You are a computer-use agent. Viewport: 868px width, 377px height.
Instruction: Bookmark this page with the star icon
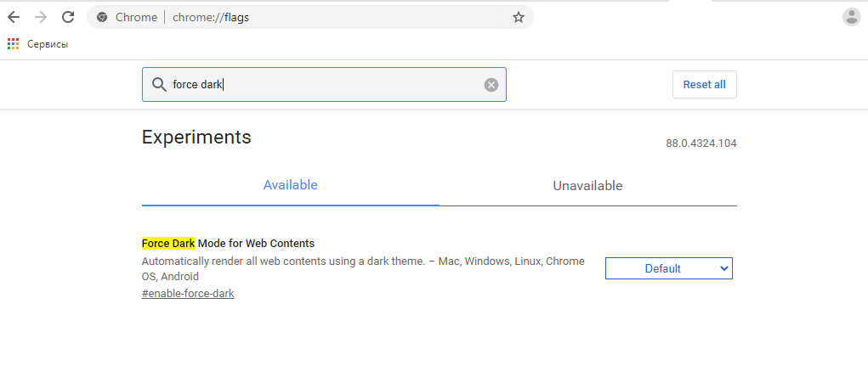point(518,17)
